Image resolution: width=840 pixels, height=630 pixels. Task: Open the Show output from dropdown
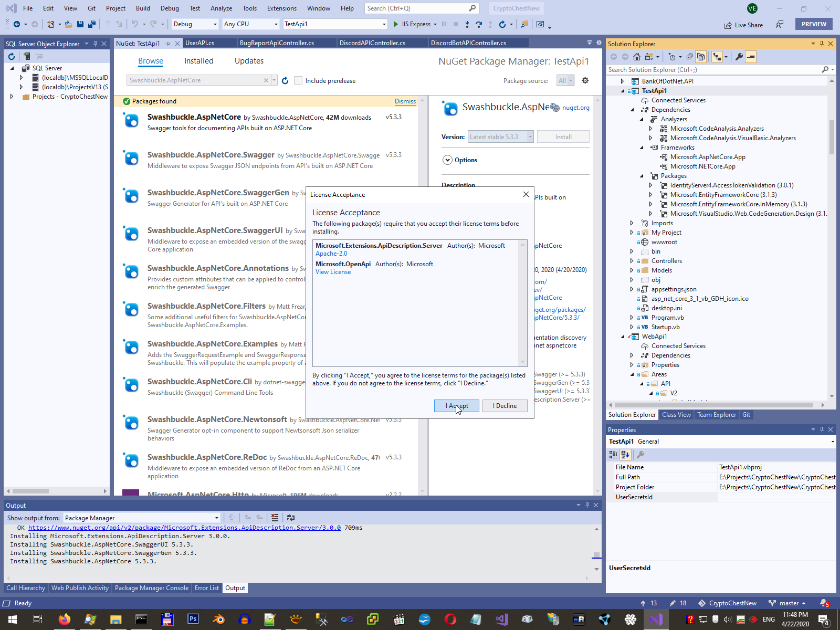[x=142, y=518]
